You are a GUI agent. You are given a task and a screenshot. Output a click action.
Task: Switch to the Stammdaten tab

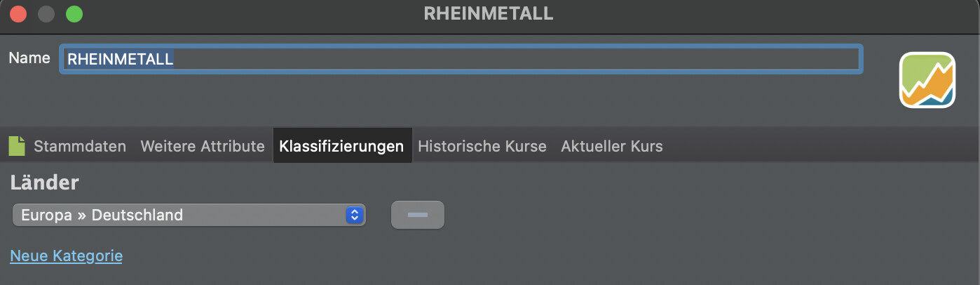click(x=80, y=146)
